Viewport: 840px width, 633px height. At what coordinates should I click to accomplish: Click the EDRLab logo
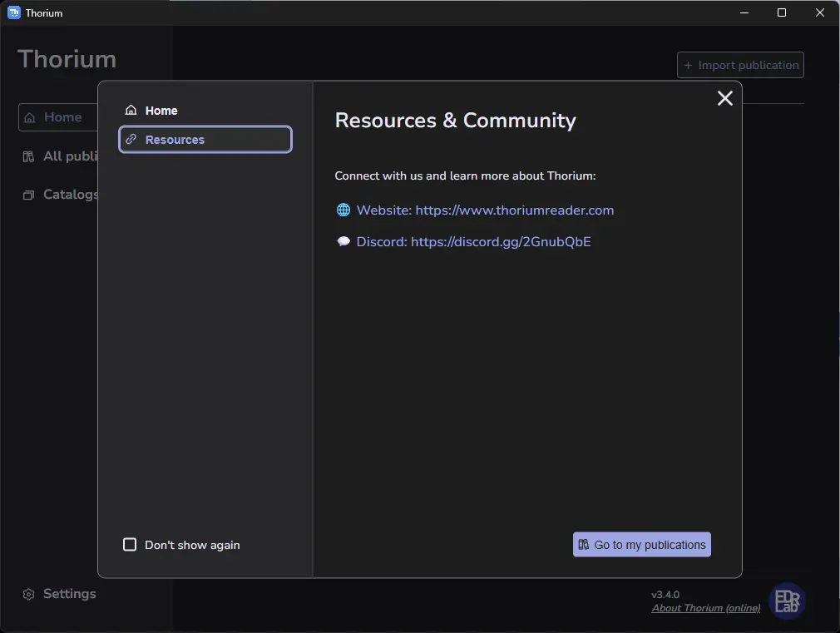click(x=788, y=601)
